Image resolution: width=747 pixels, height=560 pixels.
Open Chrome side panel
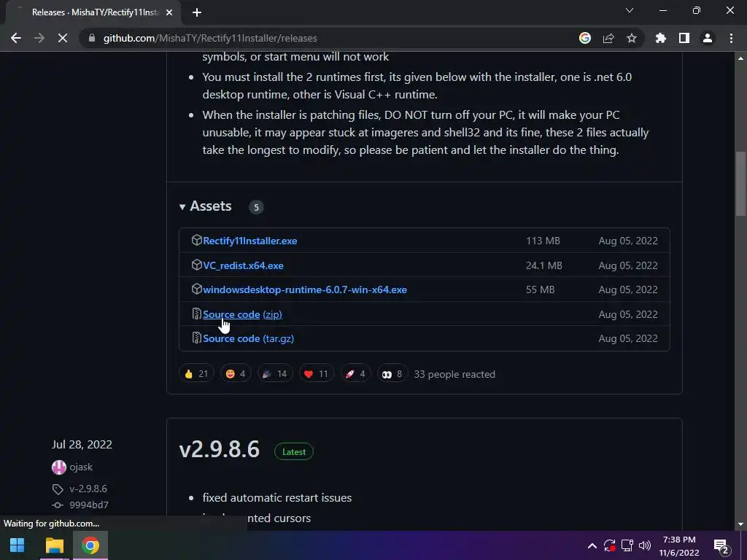click(x=684, y=38)
